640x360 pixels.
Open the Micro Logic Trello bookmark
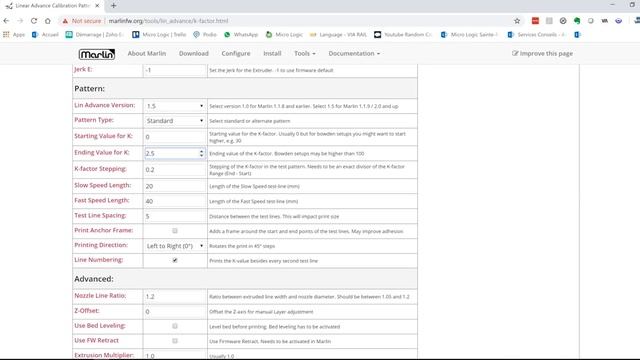159,35
